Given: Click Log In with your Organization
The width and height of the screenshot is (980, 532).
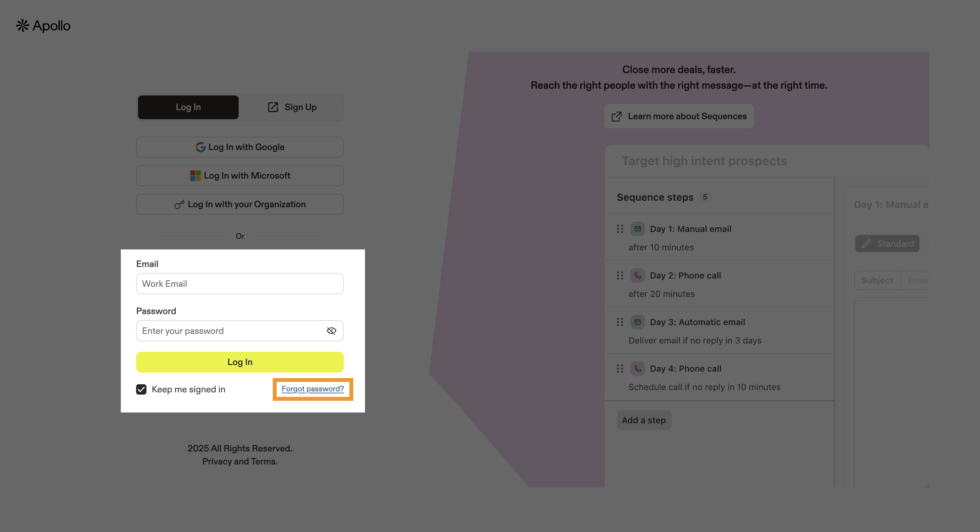Looking at the screenshot, I should pos(240,204).
